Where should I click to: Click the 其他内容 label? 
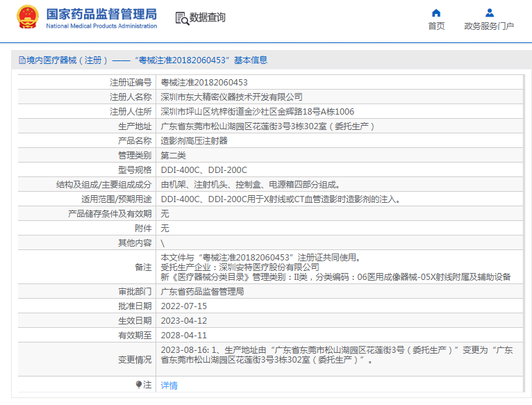[x=135, y=243]
